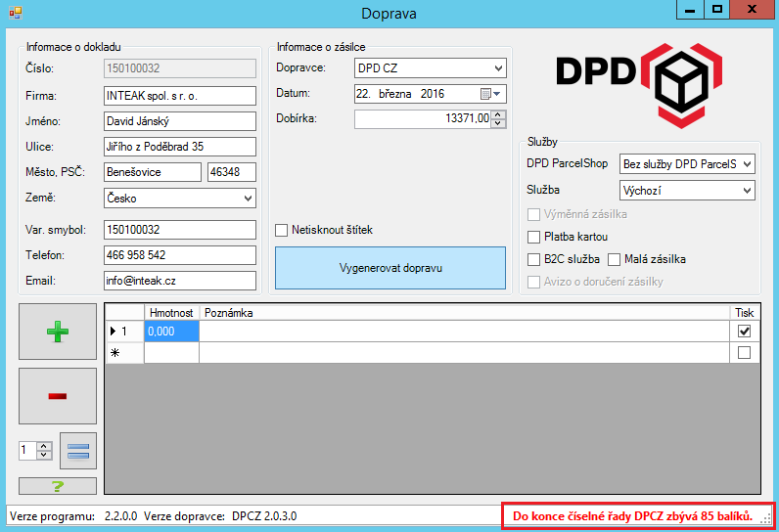This screenshot has width=779, height=532.
Task: Click the Ulice address field
Action: click(180, 147)
